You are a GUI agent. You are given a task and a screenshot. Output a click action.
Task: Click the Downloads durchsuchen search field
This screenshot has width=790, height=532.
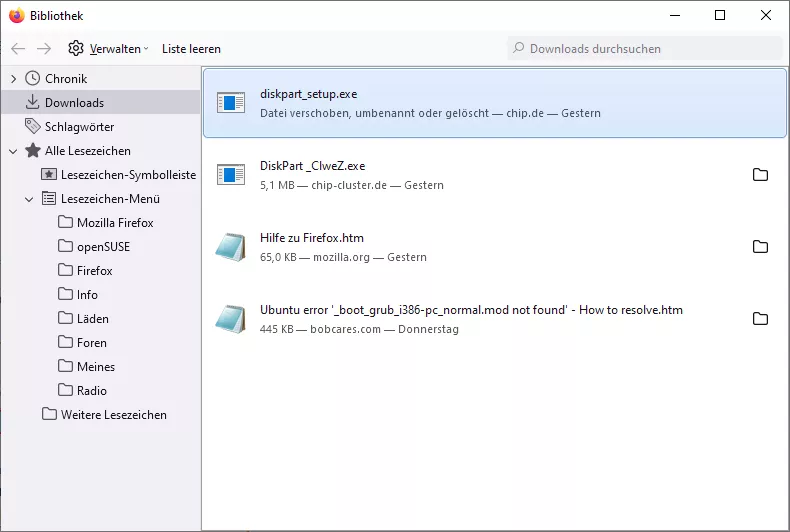tap(645, 49)
